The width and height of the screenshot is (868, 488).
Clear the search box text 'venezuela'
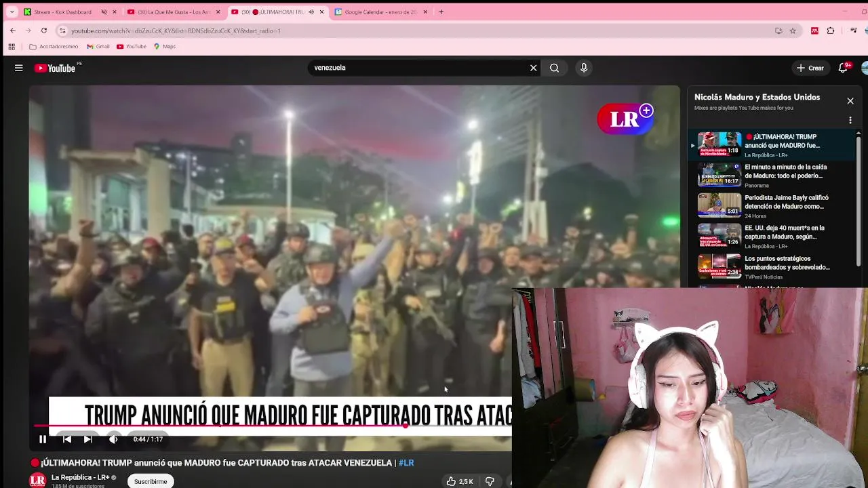(x=533, y=68)
